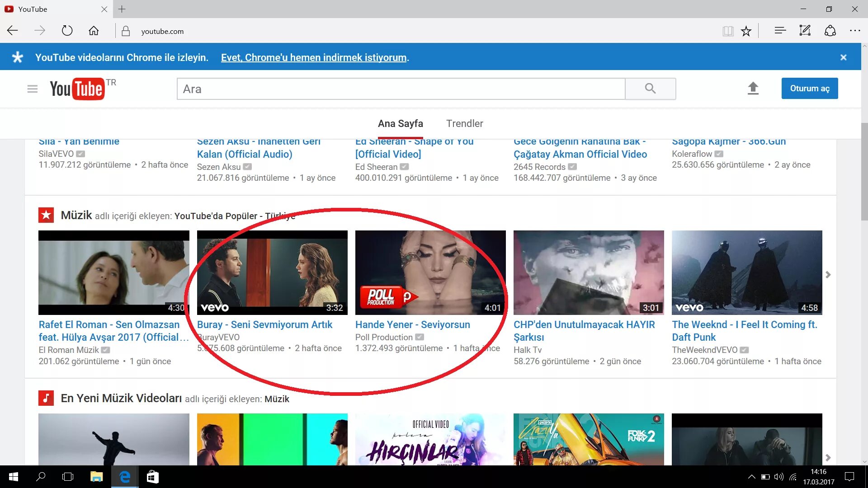Open Rafet El Roman - Sen Olmazsan title
This screenshot has width=868, height=488.
click(113, 331)
